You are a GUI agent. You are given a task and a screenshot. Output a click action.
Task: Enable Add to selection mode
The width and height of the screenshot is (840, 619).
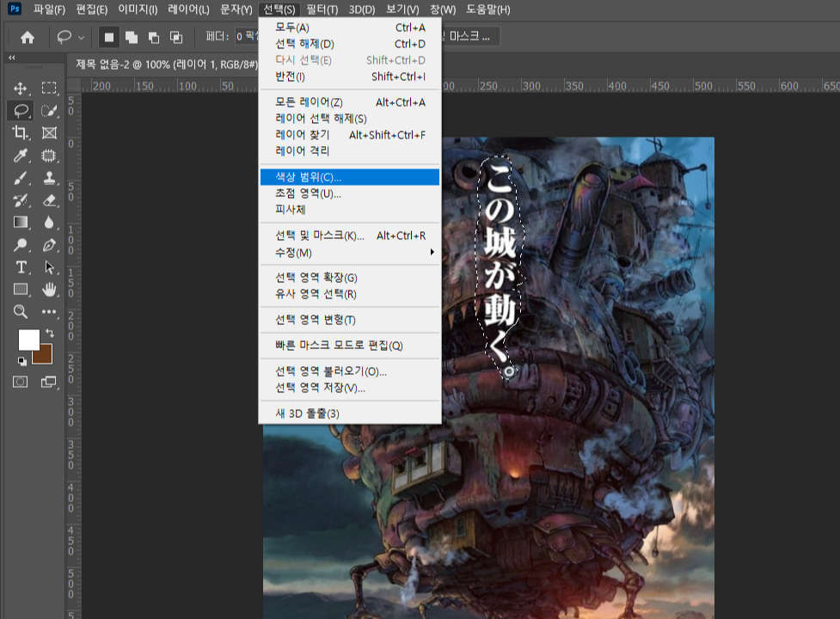tap(132, 37)
